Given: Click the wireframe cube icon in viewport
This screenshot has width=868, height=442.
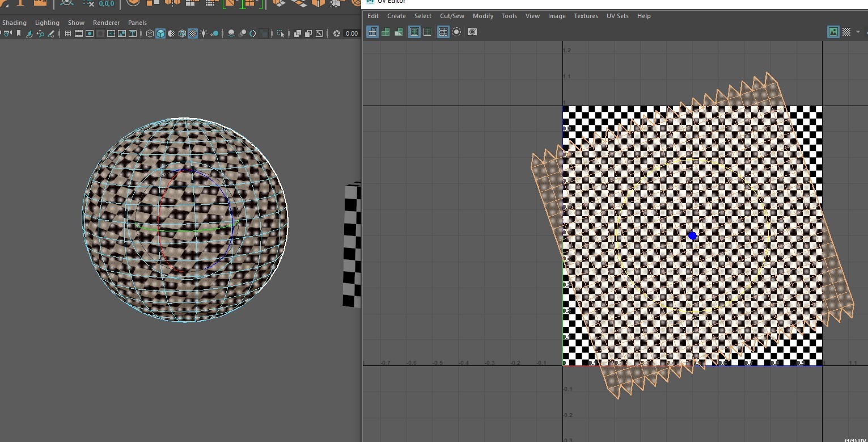Looking at the screenshot, I should [x=150, y=33].
